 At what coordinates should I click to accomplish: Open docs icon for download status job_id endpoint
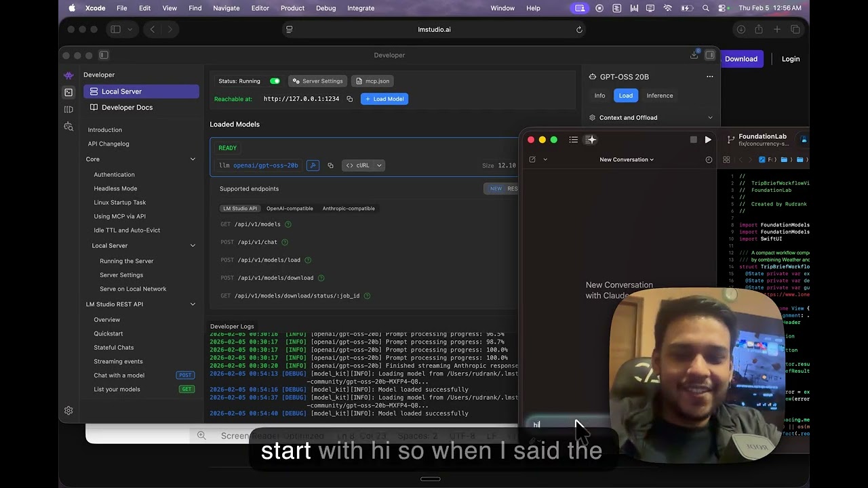point(367,296)
